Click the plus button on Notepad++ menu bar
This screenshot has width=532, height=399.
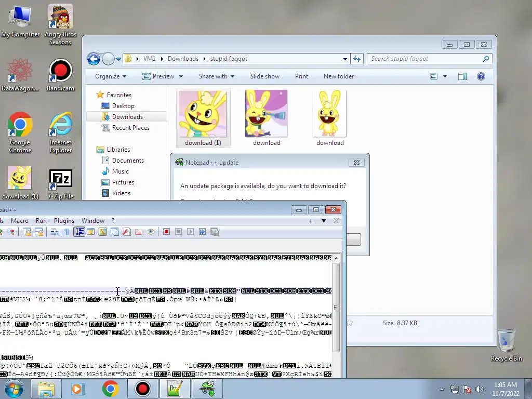(311, 221)
